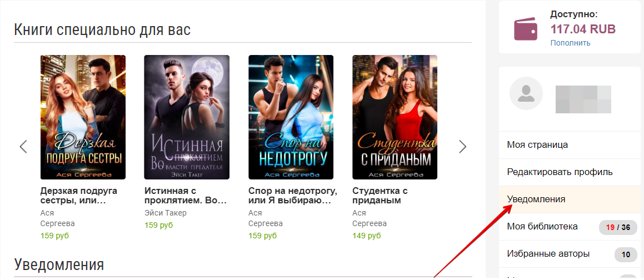Open "Спор на недотрогу" book cover
This screenshot has height=280, width=644.
coord(291,117)
